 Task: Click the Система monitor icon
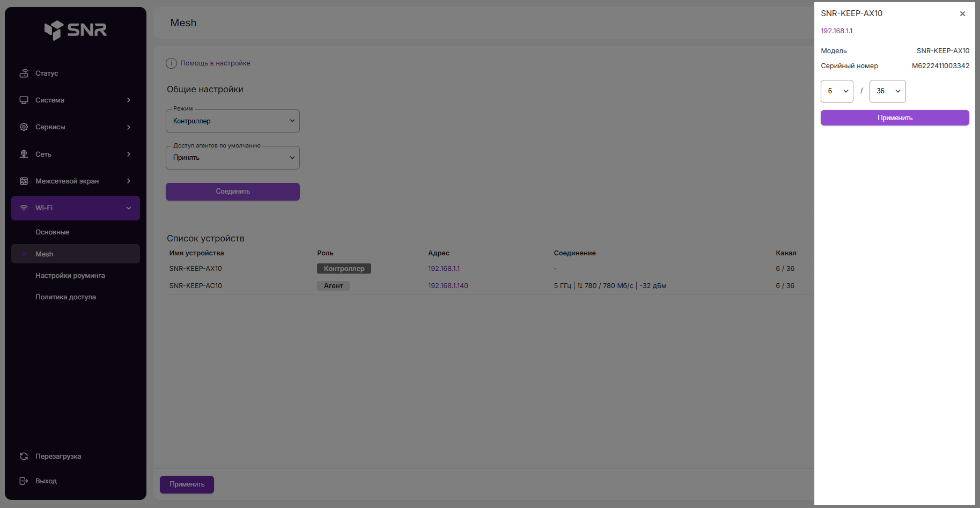click(24, 100)
